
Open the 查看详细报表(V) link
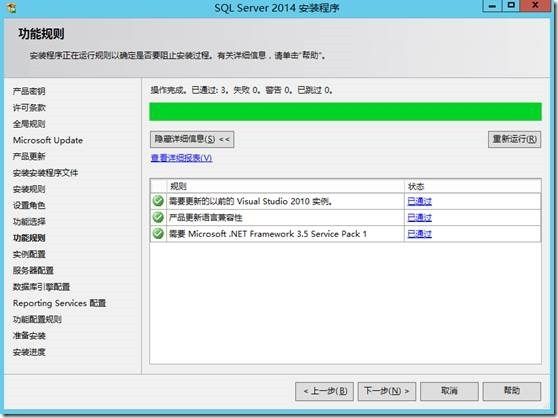(x=181, y=158)
